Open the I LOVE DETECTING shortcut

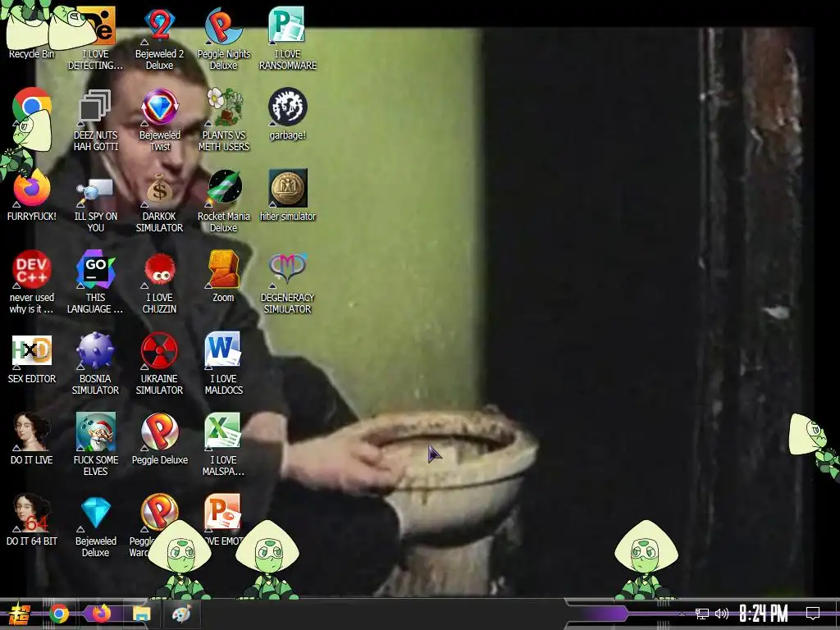(95, 38)
